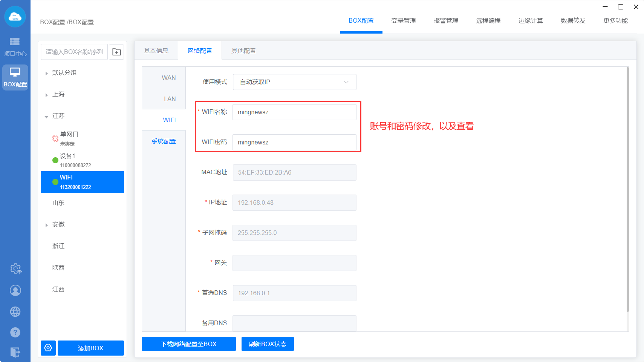
Task: Collapse the 江苏 tree group
Action: tap(46, 117)
